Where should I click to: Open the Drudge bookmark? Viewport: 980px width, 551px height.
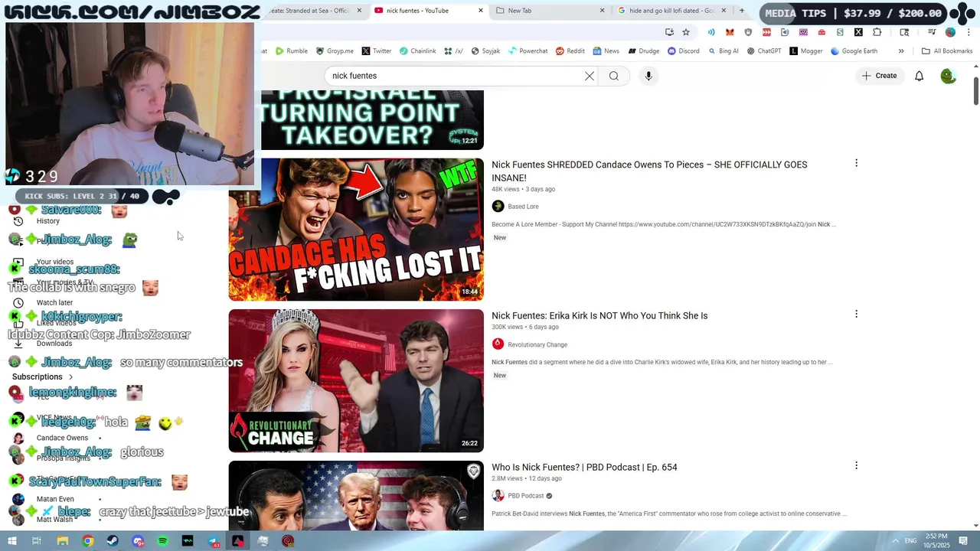coord(643,51)
